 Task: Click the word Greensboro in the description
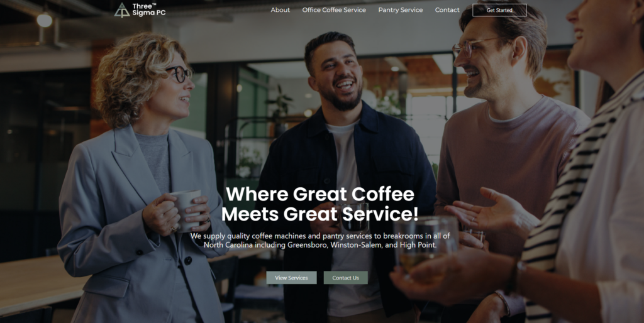307,245
